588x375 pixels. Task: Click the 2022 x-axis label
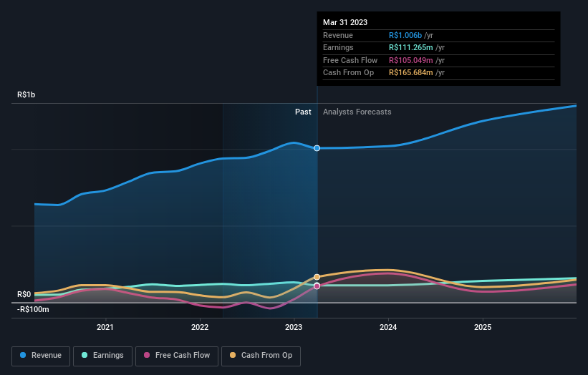[x=200, y=328]
